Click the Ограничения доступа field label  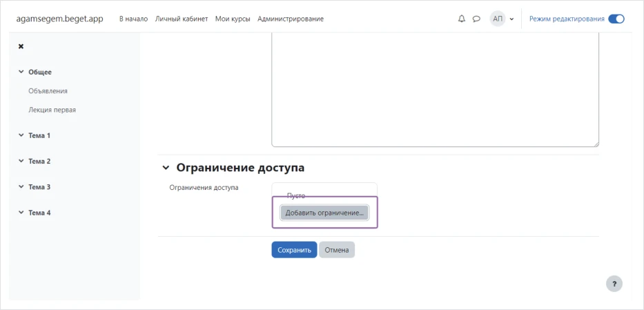point(204,188)
